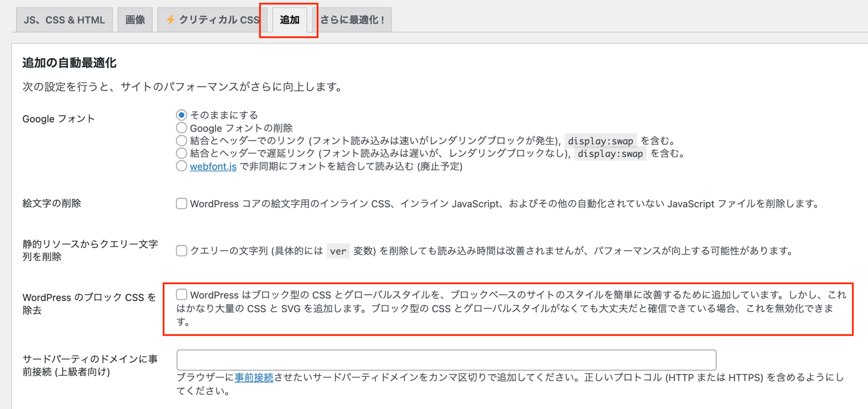Viewport: 868px width, 409px height.
Task: Enable WordPress のブロック CSS 除去 checkbox
Action: click(182, 294)
